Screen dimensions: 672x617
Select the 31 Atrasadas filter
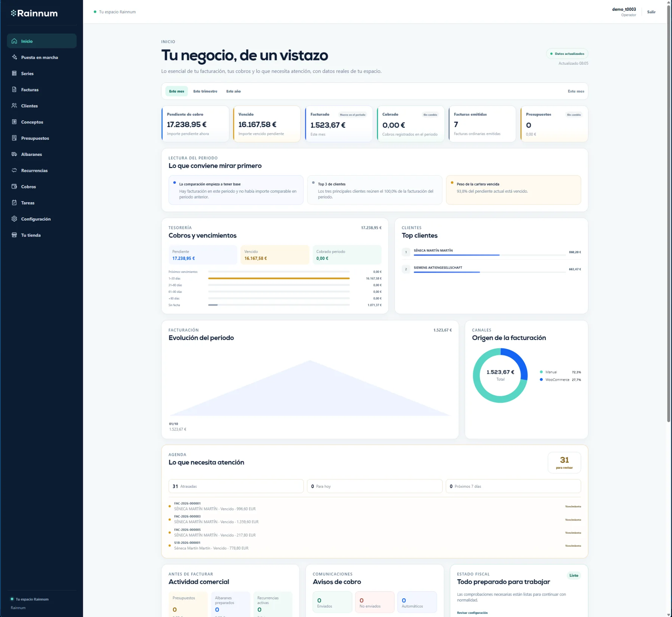click(236, 486)
